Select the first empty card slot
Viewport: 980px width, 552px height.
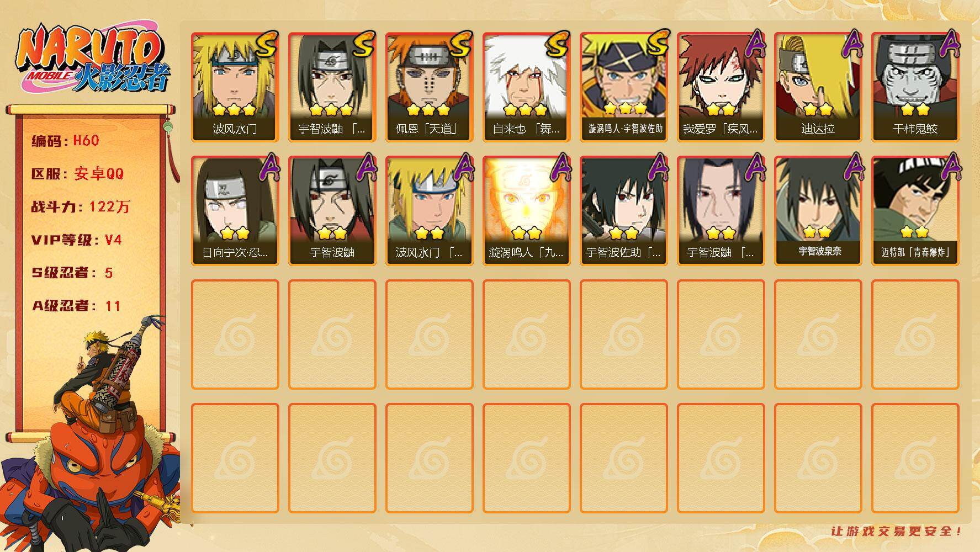[x=235, y=335]
